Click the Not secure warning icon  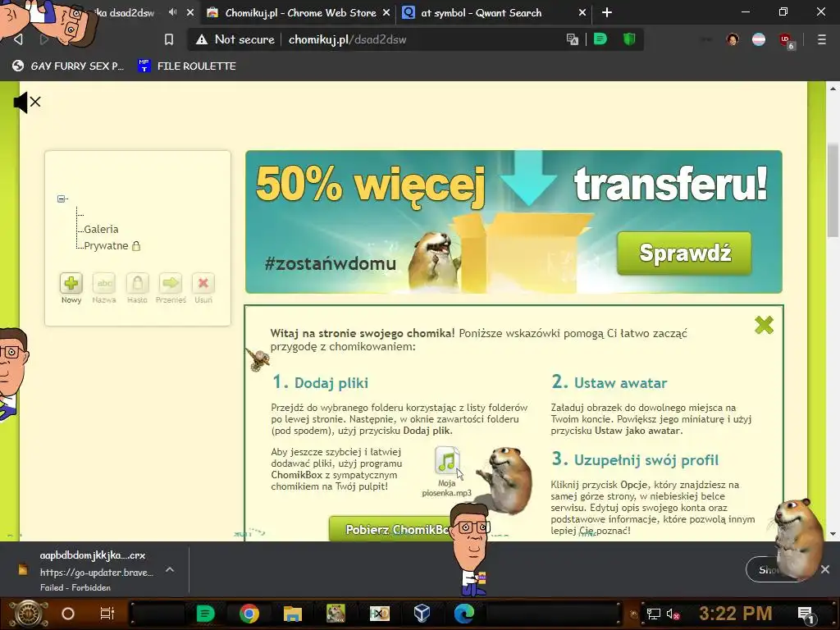tap(202, 39)
